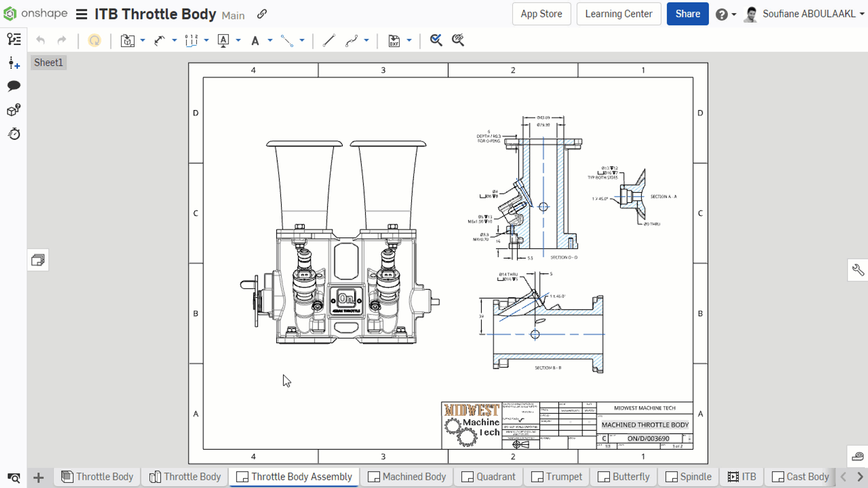Update the drawing with the refresh icon
Screen dimensions: 868x488
95,40
